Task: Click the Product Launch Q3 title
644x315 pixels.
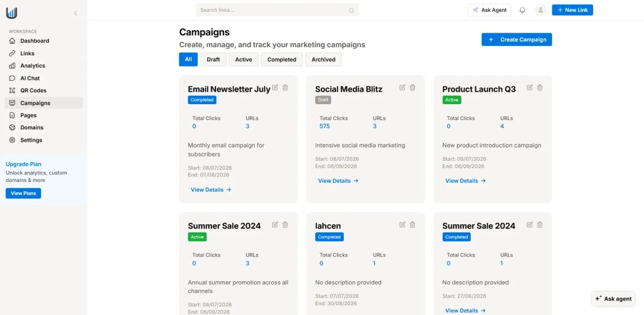Action: (x=479, y=89)
